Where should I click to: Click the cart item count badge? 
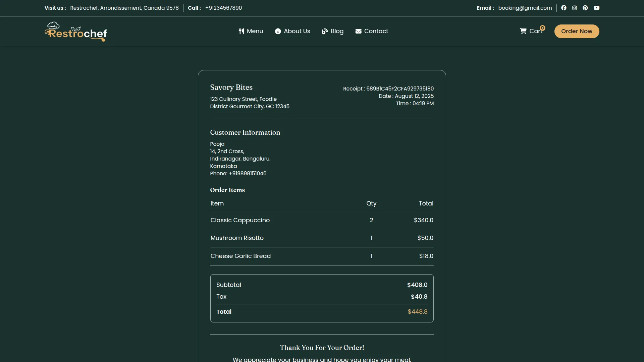[x=543, y=28]
